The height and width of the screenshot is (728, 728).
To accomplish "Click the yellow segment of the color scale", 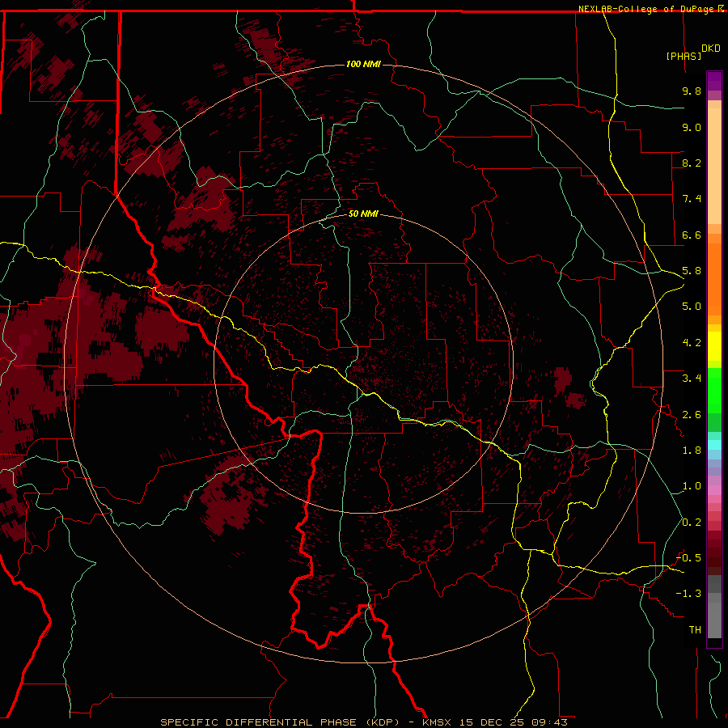I will pos(714,346).
